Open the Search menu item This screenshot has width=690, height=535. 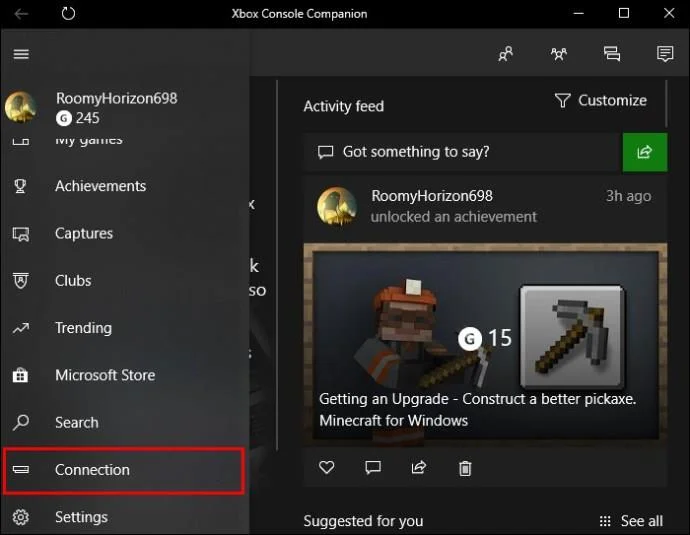[x=125, y=422]
